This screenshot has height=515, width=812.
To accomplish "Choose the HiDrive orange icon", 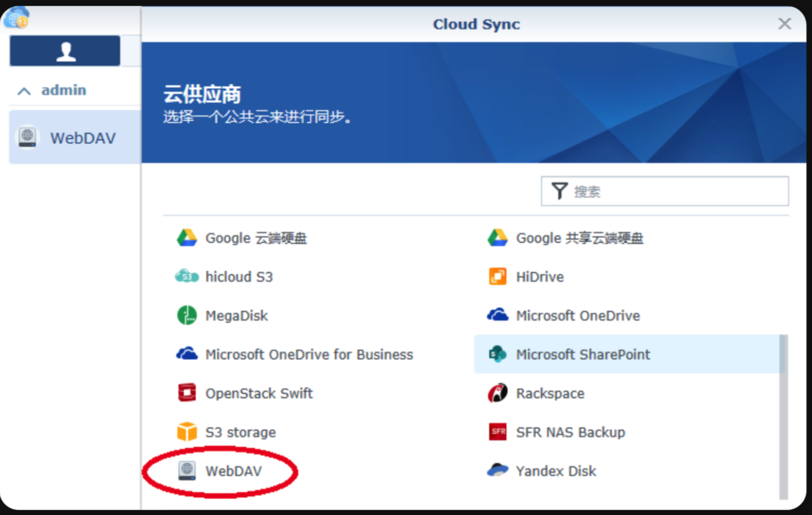I will (x=497, y=276).
